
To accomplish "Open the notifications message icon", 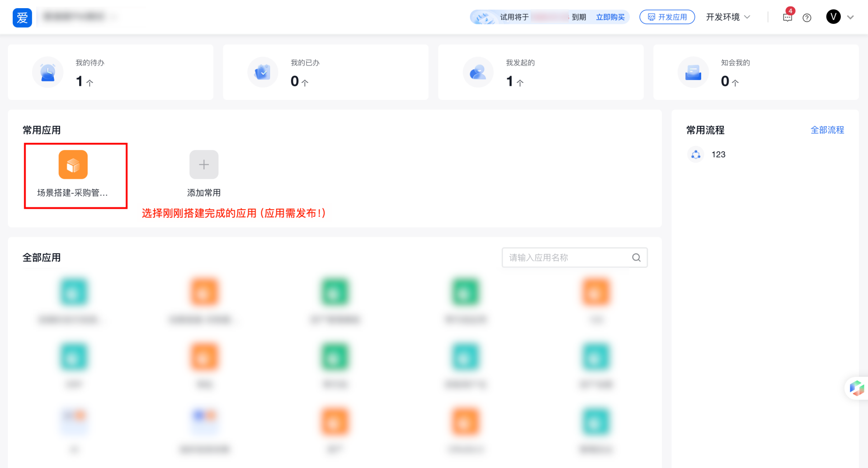I will coord(787,18).
